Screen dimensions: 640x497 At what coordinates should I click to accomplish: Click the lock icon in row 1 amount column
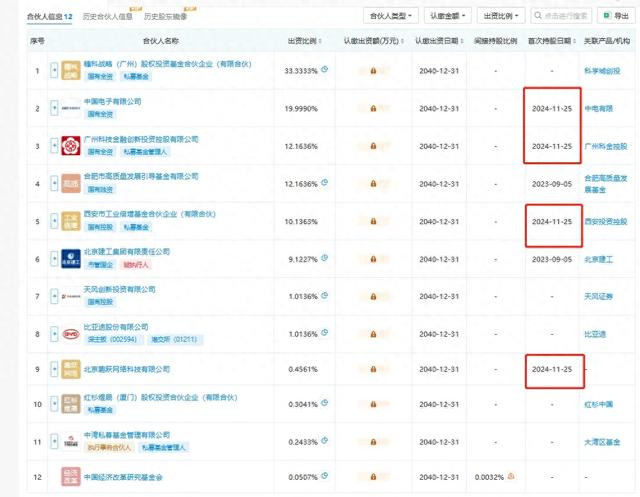click(x=373, y=71)
